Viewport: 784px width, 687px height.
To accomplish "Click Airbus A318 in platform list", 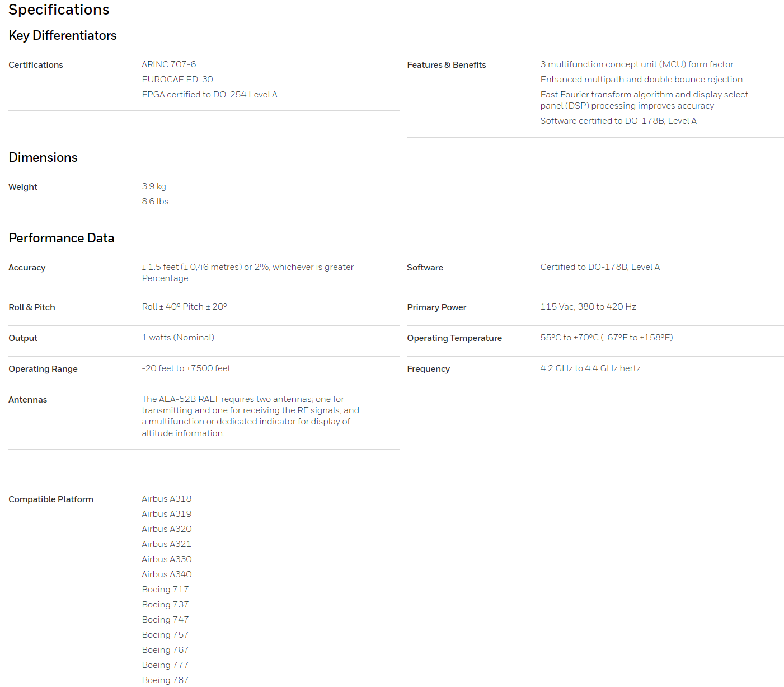I will coord(167,499).
